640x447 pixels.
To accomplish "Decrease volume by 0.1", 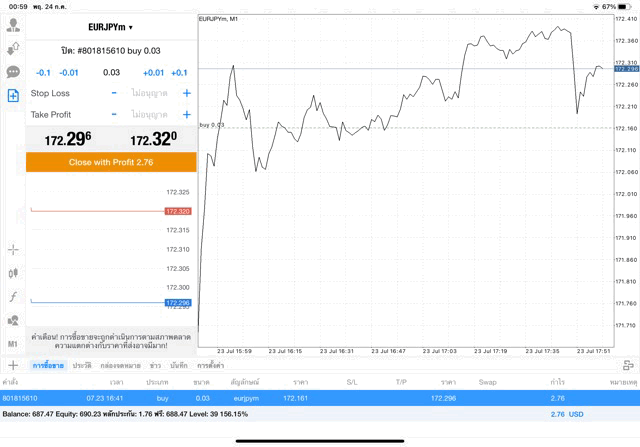I will click(x=43, y=73).
